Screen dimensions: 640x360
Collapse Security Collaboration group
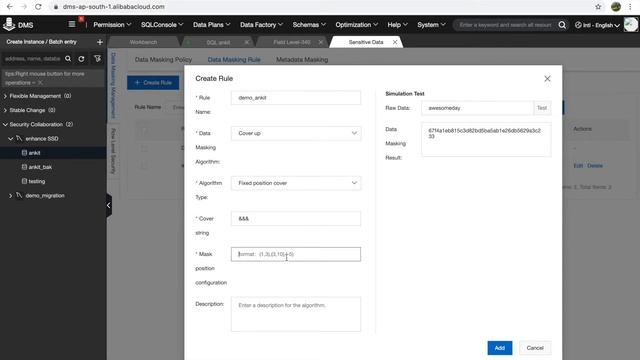pos(5,124)
